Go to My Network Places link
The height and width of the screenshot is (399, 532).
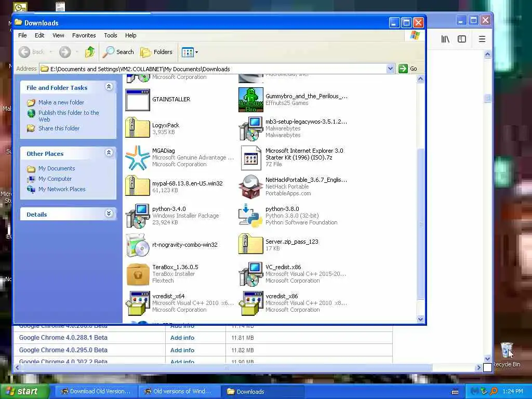pos(62,189)
